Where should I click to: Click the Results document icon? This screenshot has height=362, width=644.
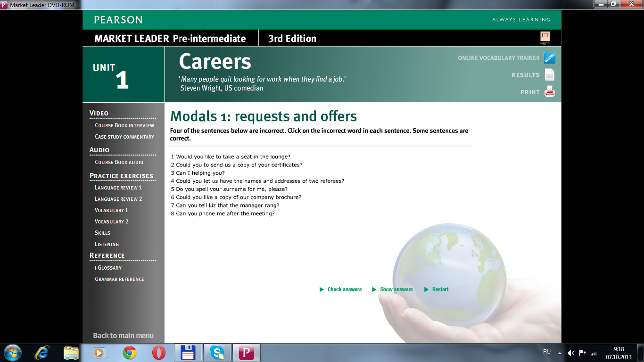coord(550,75)
